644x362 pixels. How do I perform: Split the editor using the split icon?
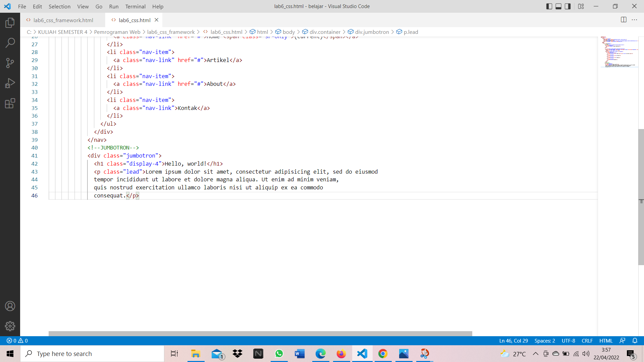click(x=624, y=20)
